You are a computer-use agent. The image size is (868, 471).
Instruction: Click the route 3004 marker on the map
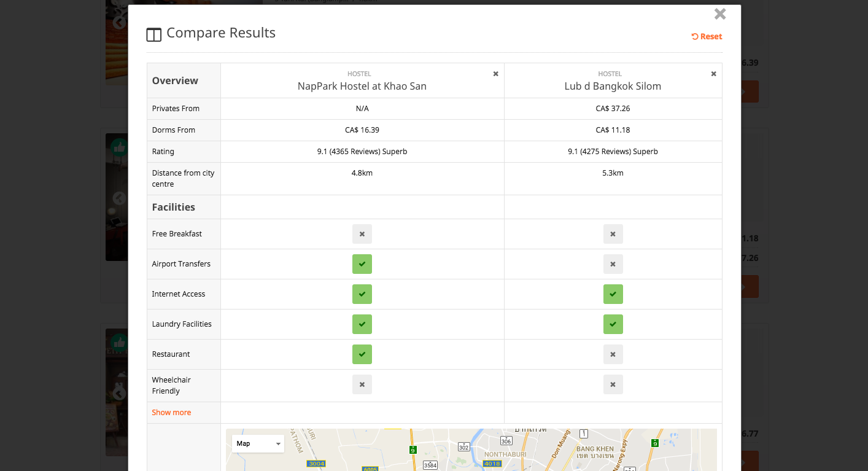point(317,464)
